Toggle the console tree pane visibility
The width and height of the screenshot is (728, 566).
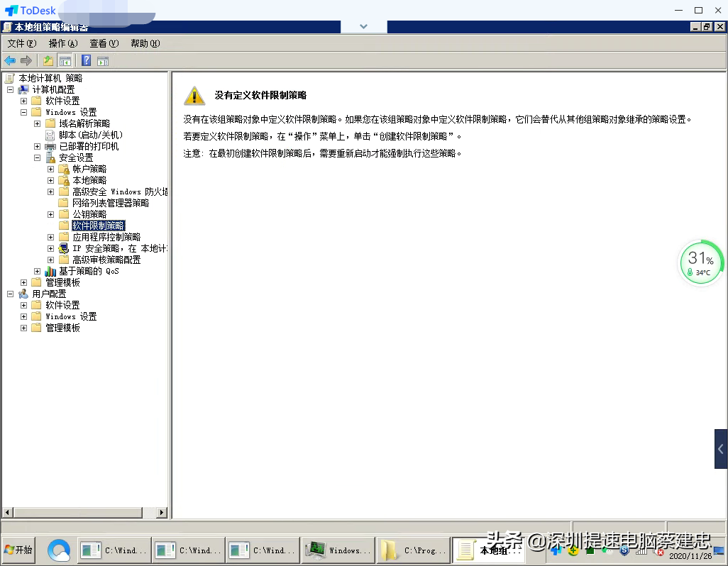(65, 60)
